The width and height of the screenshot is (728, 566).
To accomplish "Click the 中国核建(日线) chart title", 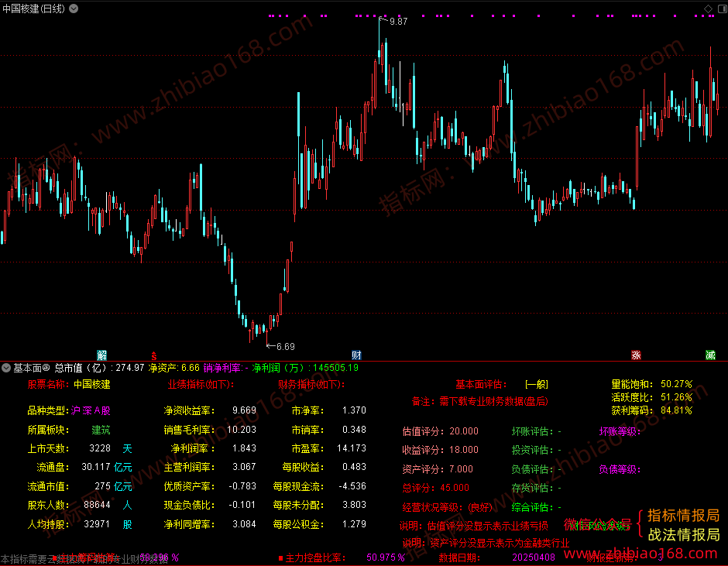I will tap(33, 9).
